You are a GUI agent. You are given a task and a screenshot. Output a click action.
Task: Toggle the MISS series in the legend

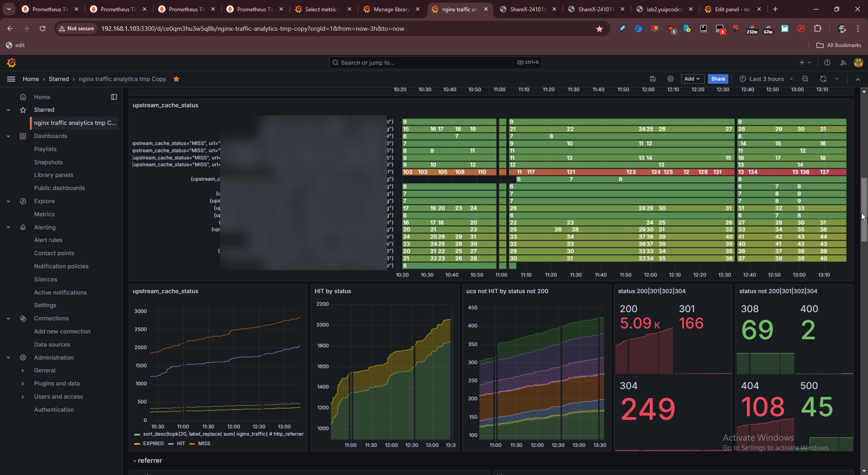point(204,444)
